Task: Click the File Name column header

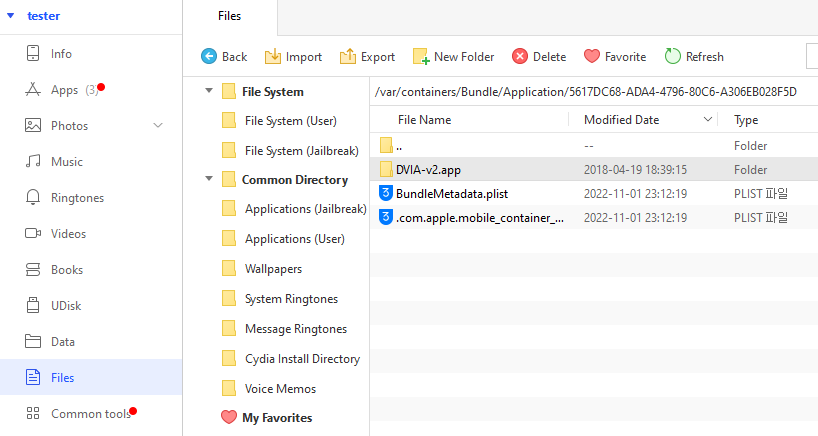Action: click(425, 119)
